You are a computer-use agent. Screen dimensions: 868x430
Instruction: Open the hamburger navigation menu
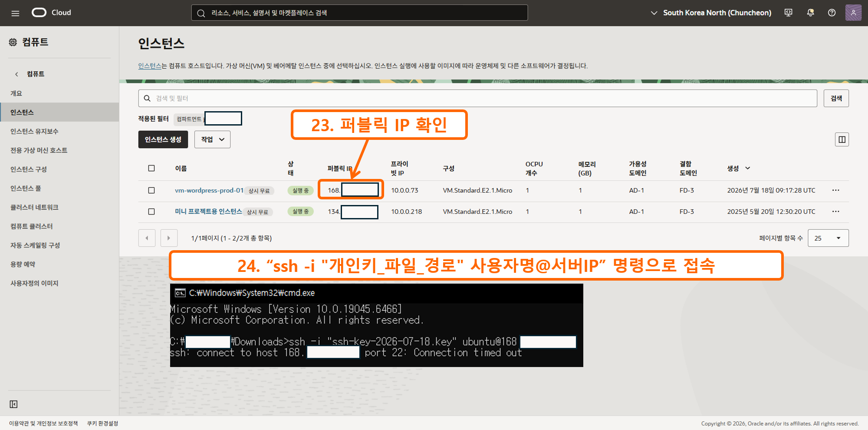pos(15,13)
